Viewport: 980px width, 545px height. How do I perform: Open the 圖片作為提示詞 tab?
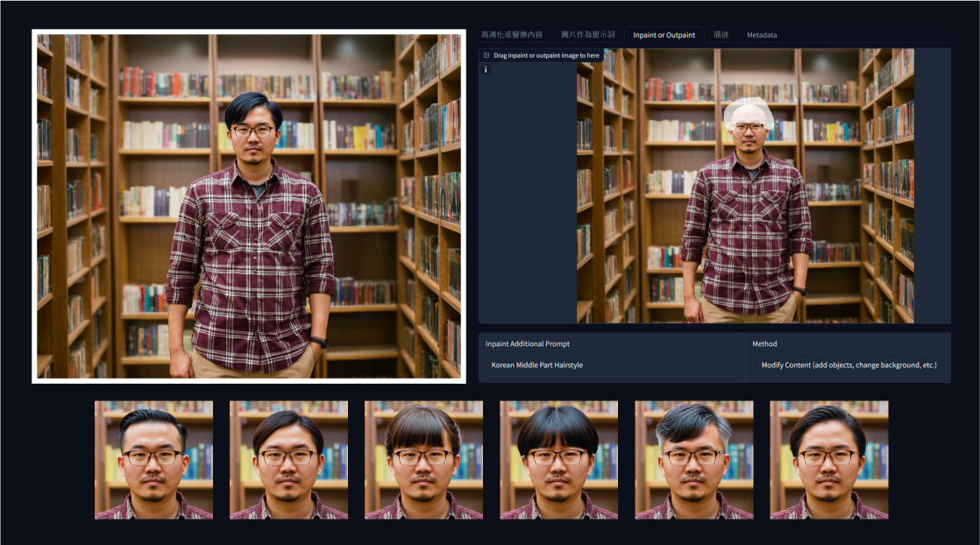pos(587,35)
